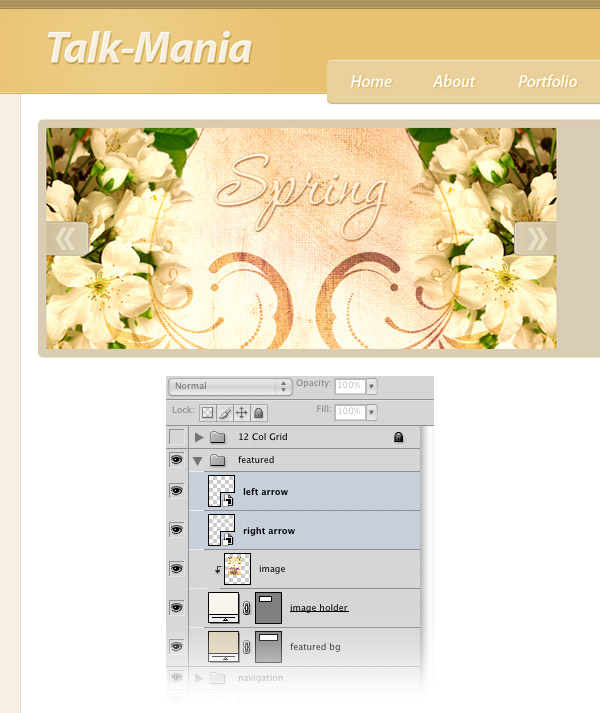This screenshot has width=600, height=713.
Task: Open the Home navigation item
Action: coord(371,81)
